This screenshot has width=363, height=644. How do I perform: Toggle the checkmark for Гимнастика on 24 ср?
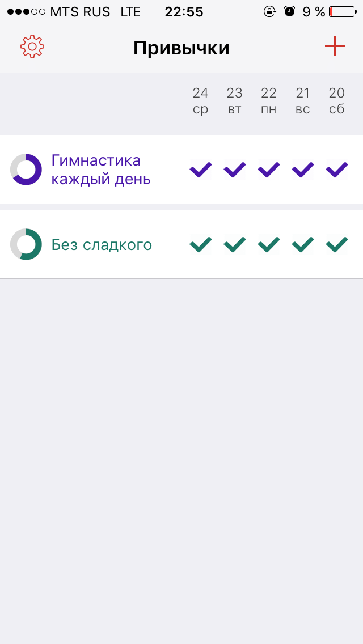coord(200,168)
